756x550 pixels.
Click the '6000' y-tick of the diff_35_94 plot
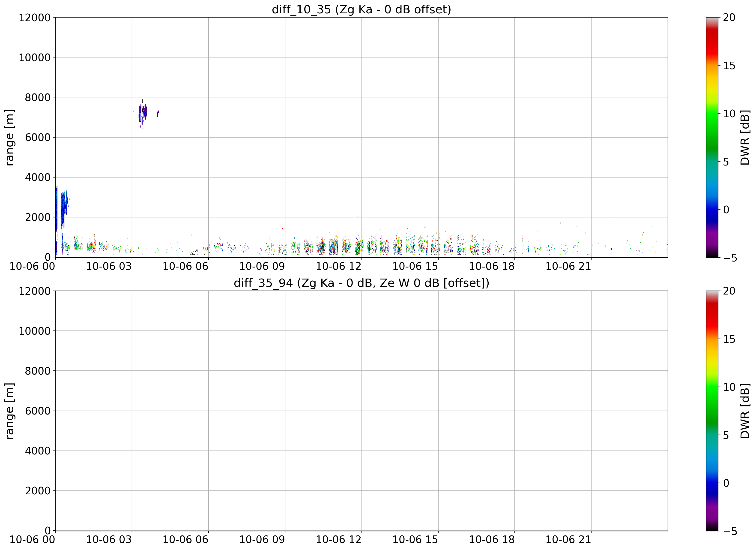(x=38, y=411)
